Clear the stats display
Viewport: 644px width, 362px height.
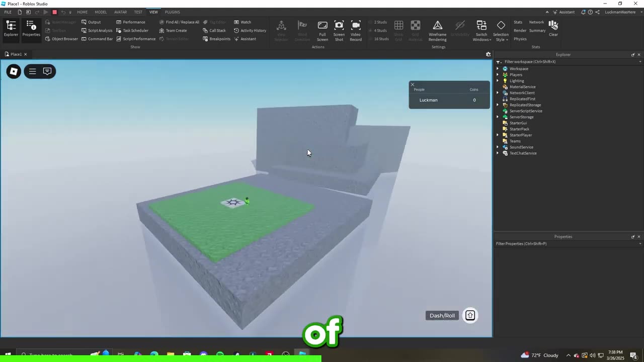[553, 29]
